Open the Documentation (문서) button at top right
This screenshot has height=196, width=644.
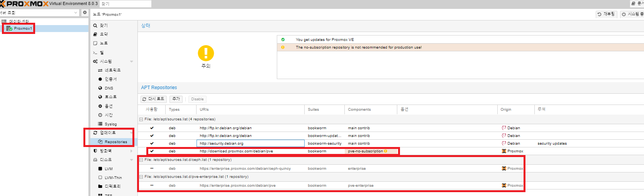pyautogui.click(x=637, y=3)
